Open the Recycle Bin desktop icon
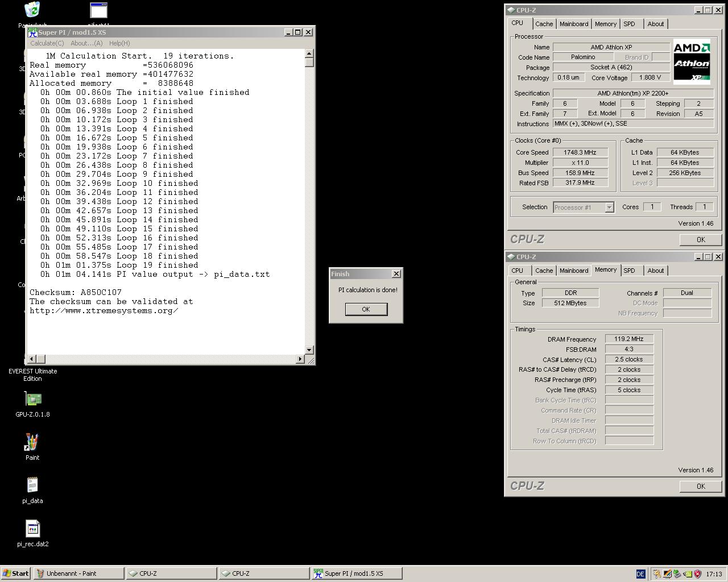The height and width of the screenshot is (582, 728). click(x=32, y=10)
